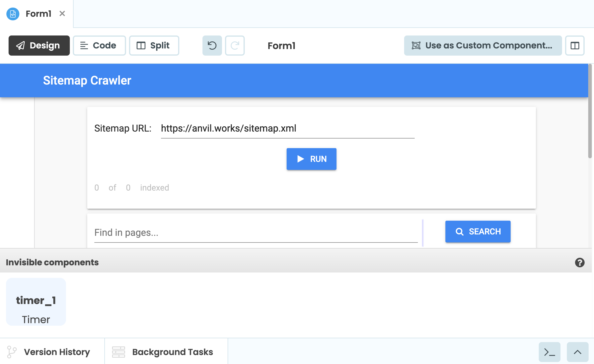
Task: Click the Find in pages input
Action: 256,232
